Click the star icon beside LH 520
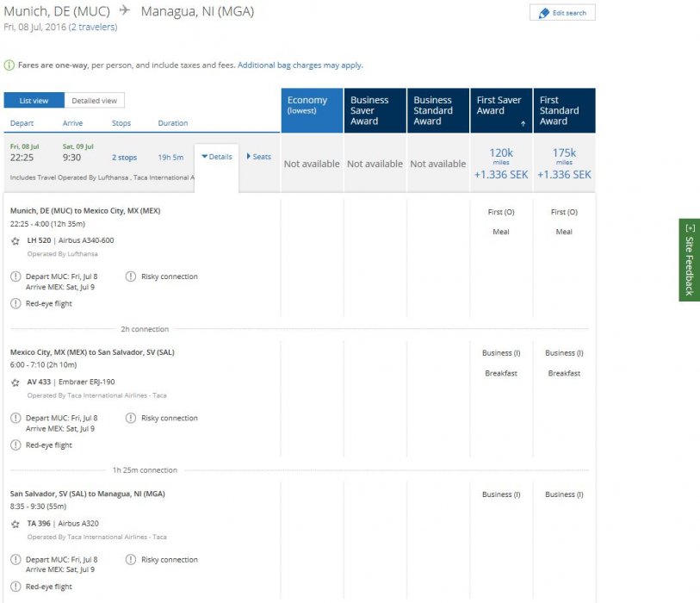This screenshot has height=603, width=700. coord(15,241)
